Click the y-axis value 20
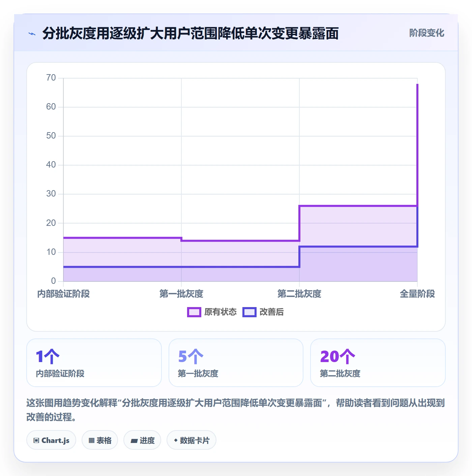472x476 pixels. [51, 223]
